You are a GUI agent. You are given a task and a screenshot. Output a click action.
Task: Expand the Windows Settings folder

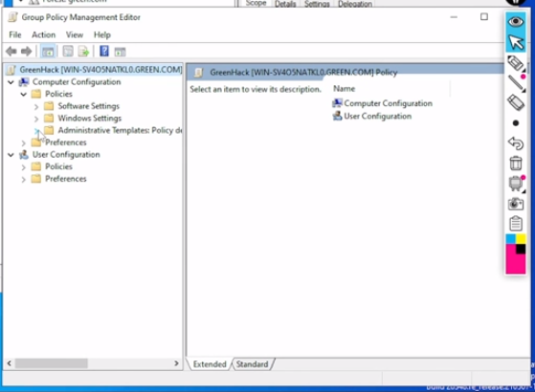[x=36, y=119]
